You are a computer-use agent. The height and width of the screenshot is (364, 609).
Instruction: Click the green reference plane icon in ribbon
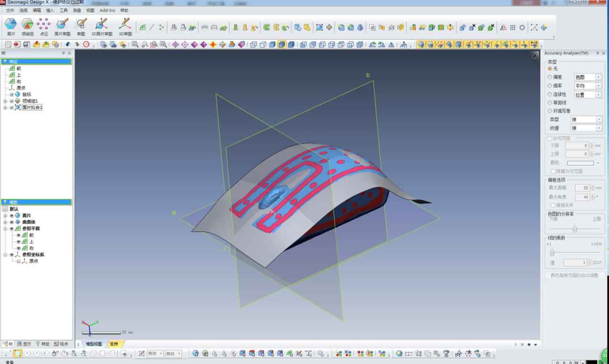click(x=142, y=28)
